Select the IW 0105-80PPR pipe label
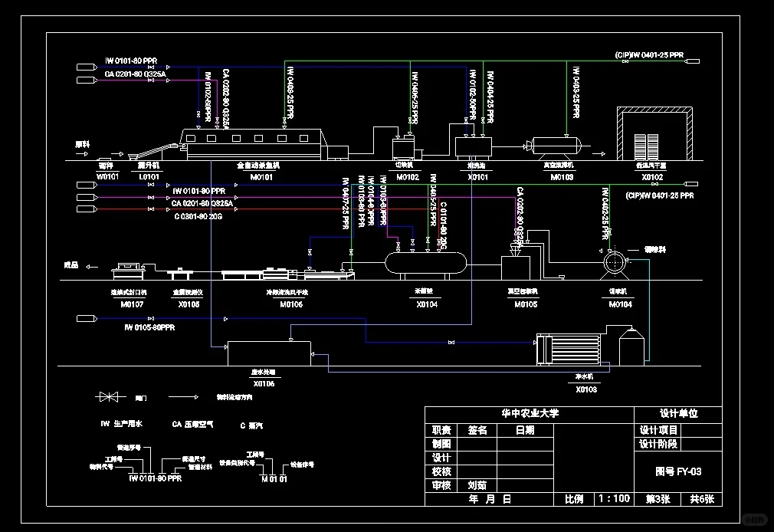Screen dimensions: 774x532 coord(149,327)
